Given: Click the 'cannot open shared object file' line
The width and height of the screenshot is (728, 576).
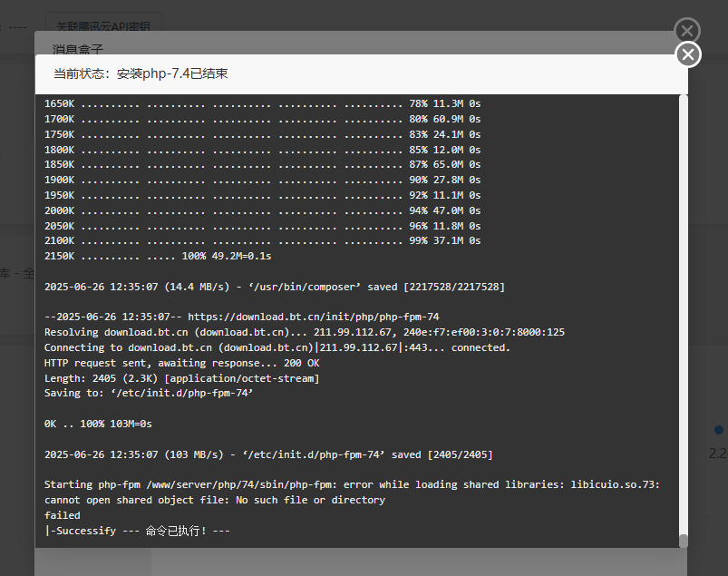Looking at the screenshot, I should 215,500.
